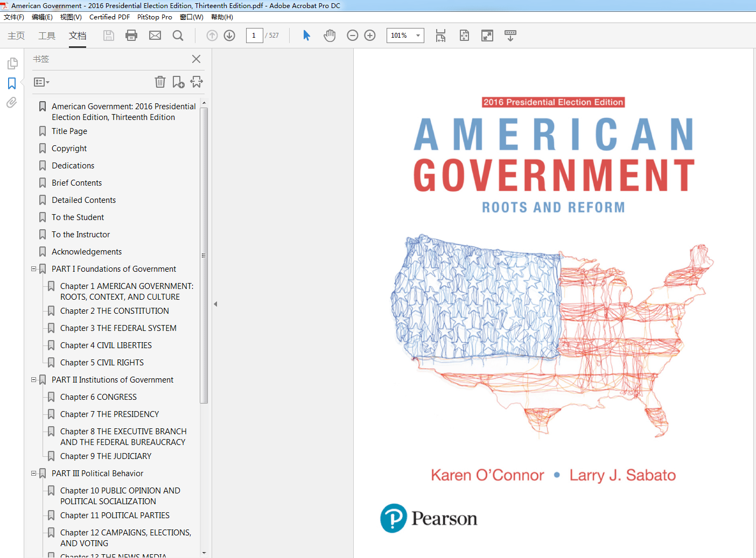Go to Chapter 11 POLITICAL PARTIES

click(x=115, y=515)
